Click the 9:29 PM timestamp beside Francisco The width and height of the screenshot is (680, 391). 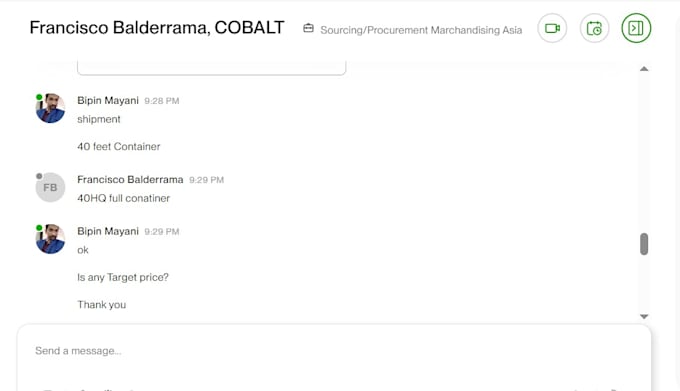coord(206,180)
